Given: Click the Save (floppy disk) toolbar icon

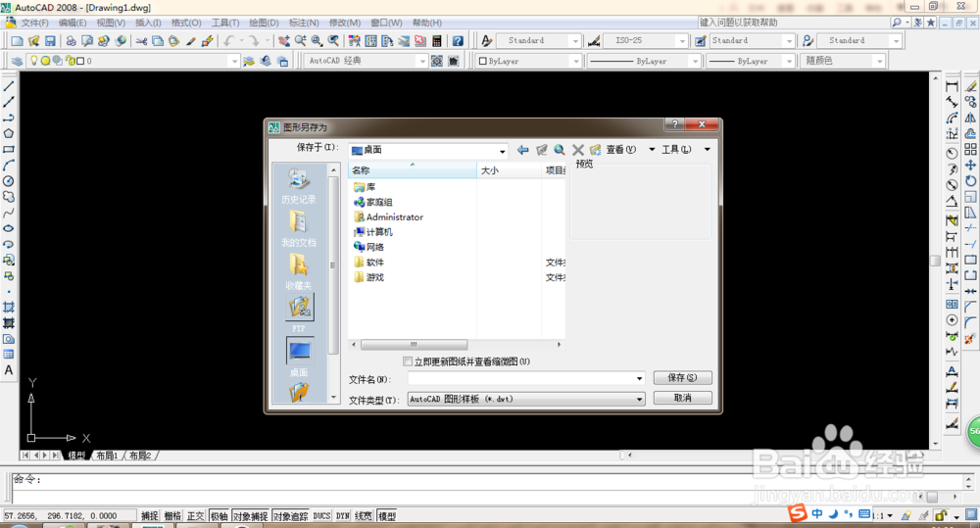Looking at the screenshot, I should tap(50, 40).
